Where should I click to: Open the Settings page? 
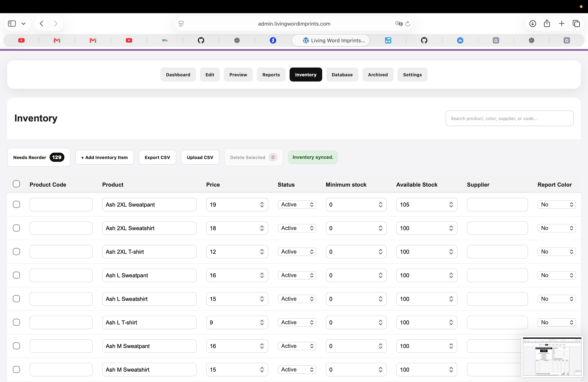tap(412, 75)
